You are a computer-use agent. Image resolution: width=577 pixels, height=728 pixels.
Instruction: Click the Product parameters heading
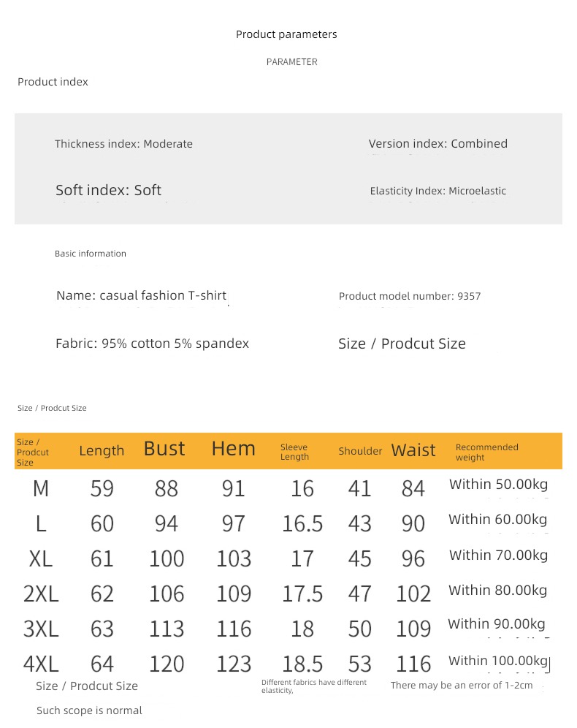[286, 34]
